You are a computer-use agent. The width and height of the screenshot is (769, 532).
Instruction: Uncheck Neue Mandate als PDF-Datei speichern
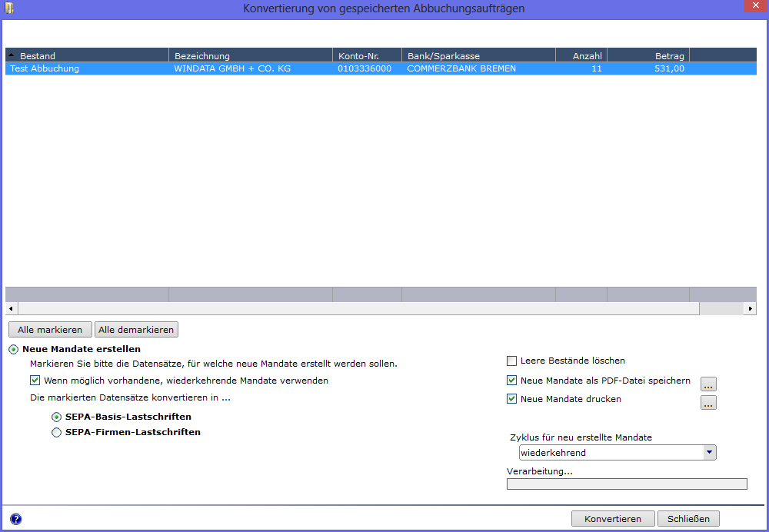(x=511, y=381)
